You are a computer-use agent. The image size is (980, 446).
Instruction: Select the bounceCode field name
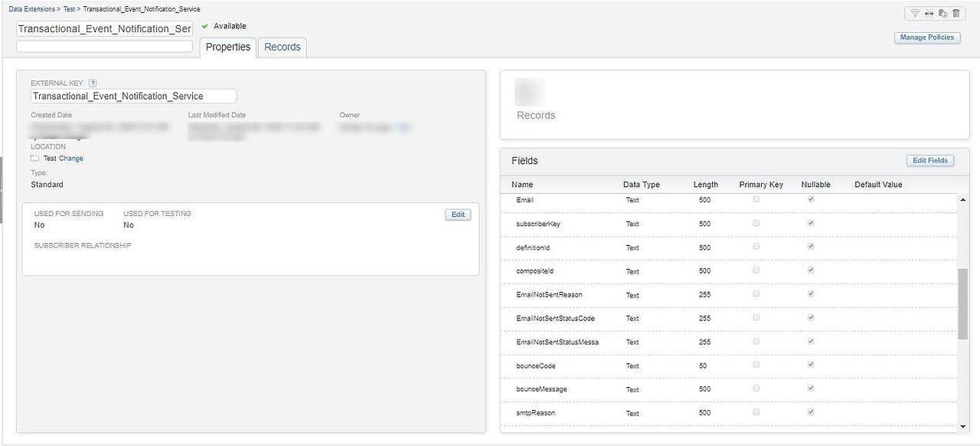pyautogui.click(x=536, y=366)
